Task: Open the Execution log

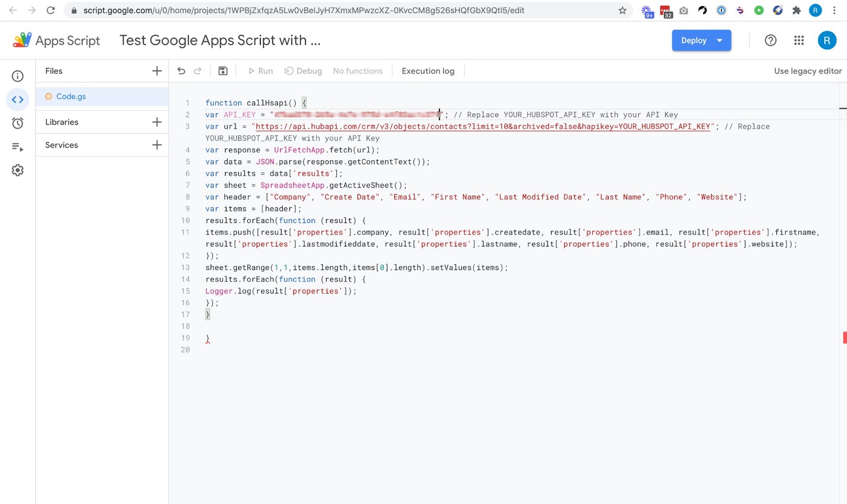Action: tap(428, 71)
